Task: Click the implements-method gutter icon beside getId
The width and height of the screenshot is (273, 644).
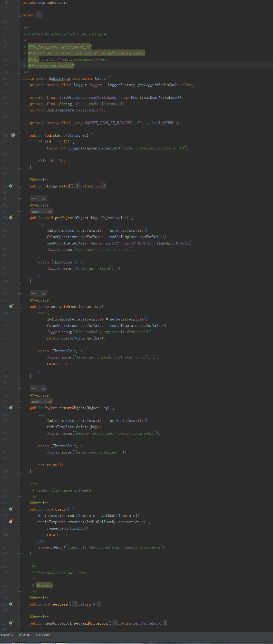Action: 11,186
